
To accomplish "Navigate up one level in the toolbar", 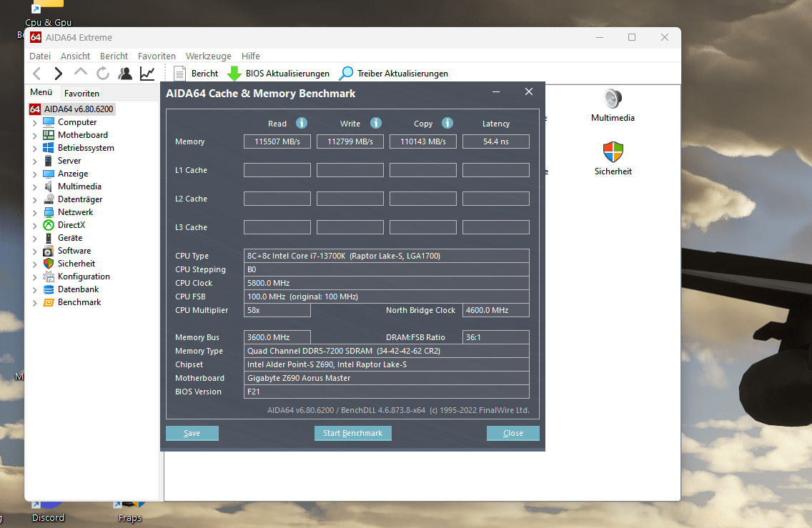I will (81, 72).
